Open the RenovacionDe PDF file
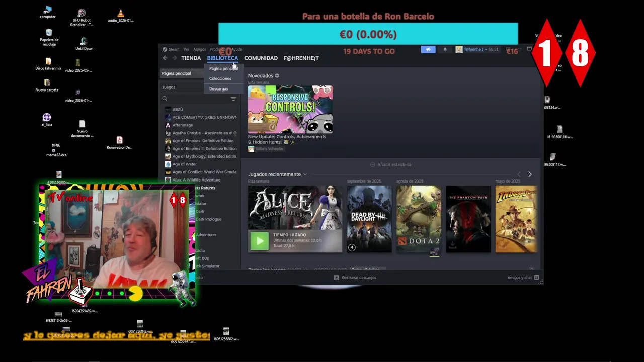 point(119,143)
